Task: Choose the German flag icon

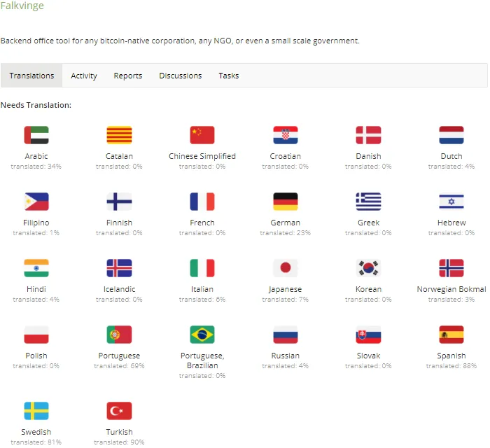Action: pyautogui.click(x=286, y=202)
